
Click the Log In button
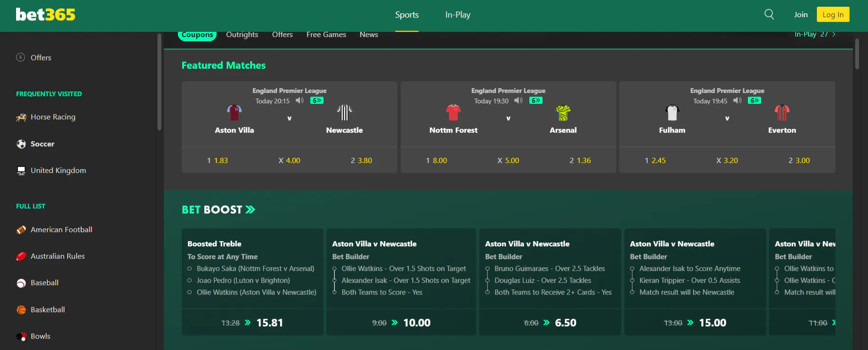[833, 15]
